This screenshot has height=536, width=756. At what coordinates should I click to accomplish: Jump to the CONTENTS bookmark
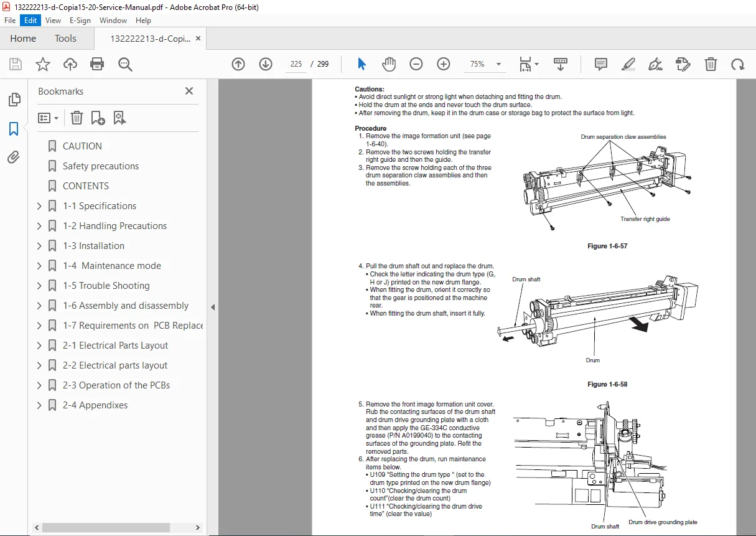(x=86, y=186)
